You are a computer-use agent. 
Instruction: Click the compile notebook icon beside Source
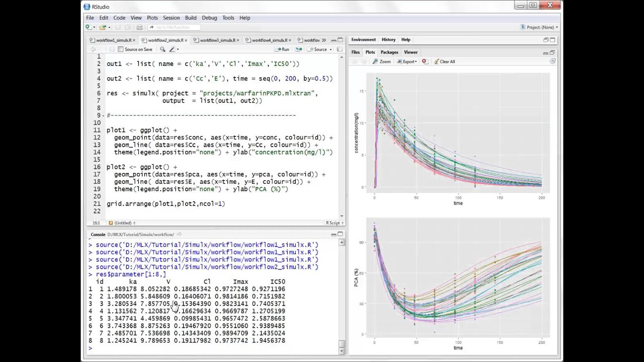(339, 49)
